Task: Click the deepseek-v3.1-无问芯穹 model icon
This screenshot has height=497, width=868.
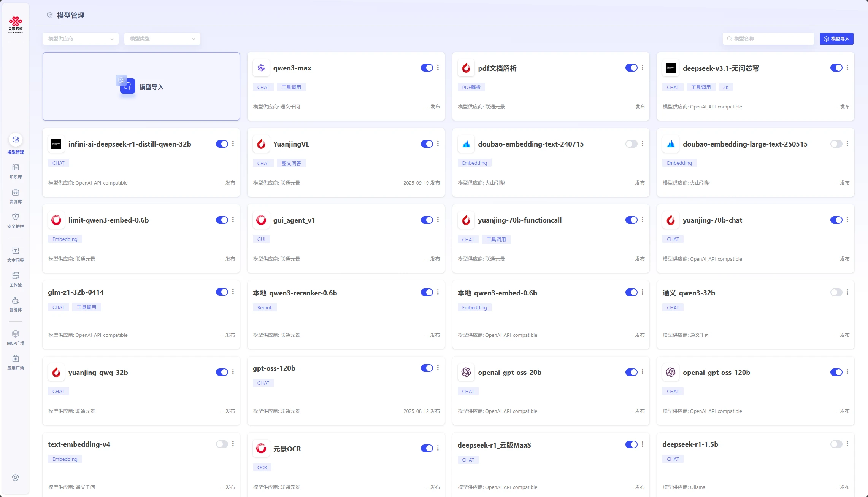Action: (671, 68)
